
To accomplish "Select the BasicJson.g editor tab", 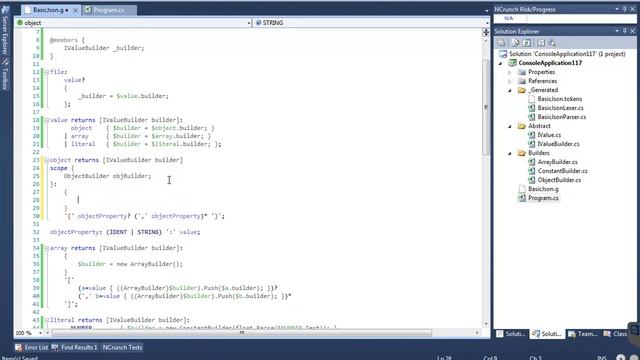I will point(50,10).
